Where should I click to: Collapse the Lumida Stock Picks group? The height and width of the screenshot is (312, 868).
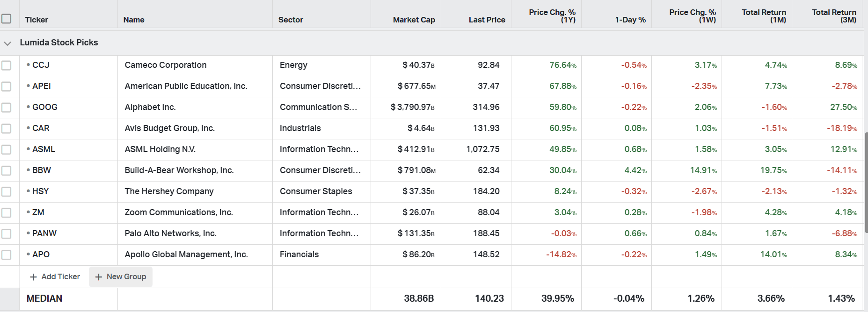[7, 43]
